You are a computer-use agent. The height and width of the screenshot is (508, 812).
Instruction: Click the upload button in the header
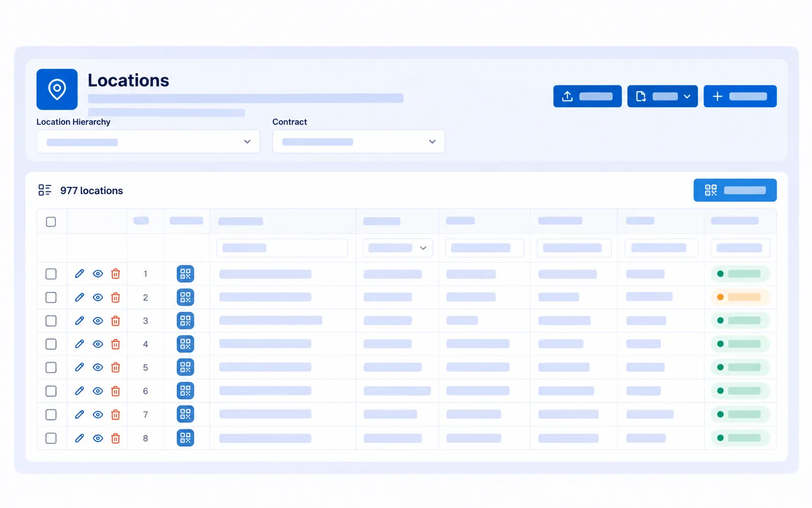pos(587,96)
